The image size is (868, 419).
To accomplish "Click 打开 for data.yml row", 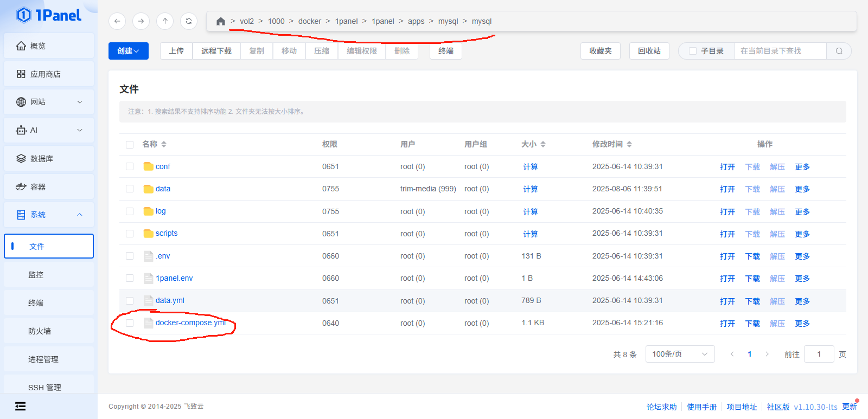I will click(x=727, y=301).
